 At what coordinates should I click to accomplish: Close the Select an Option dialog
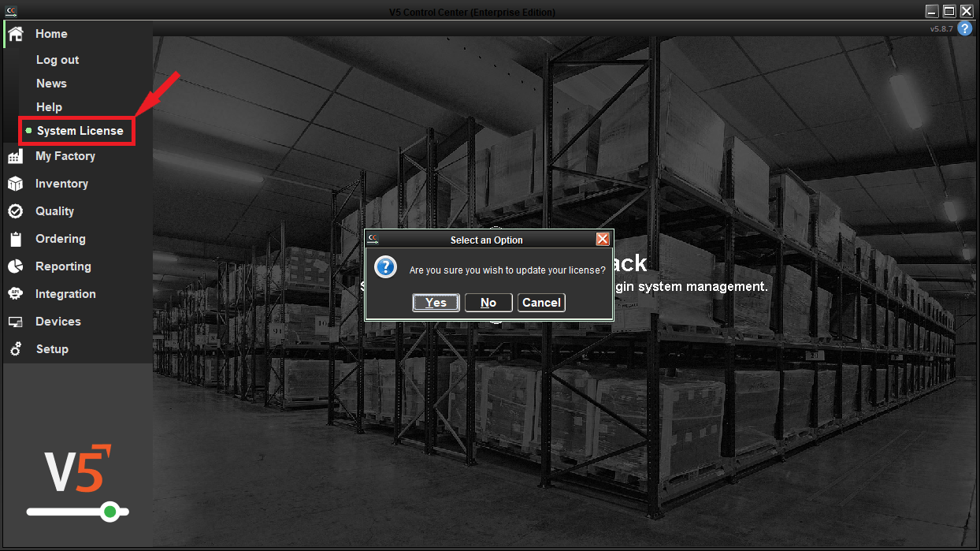tap(603, 240)
